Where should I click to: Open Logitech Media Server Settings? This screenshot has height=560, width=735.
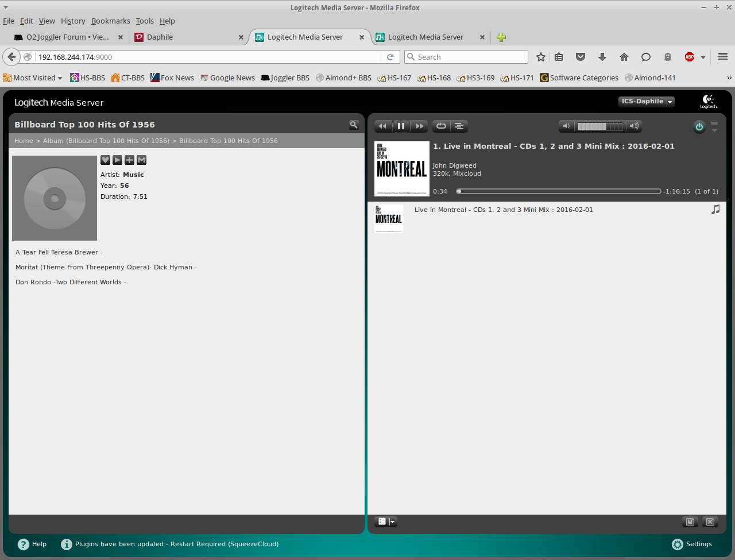coord(692,544)
